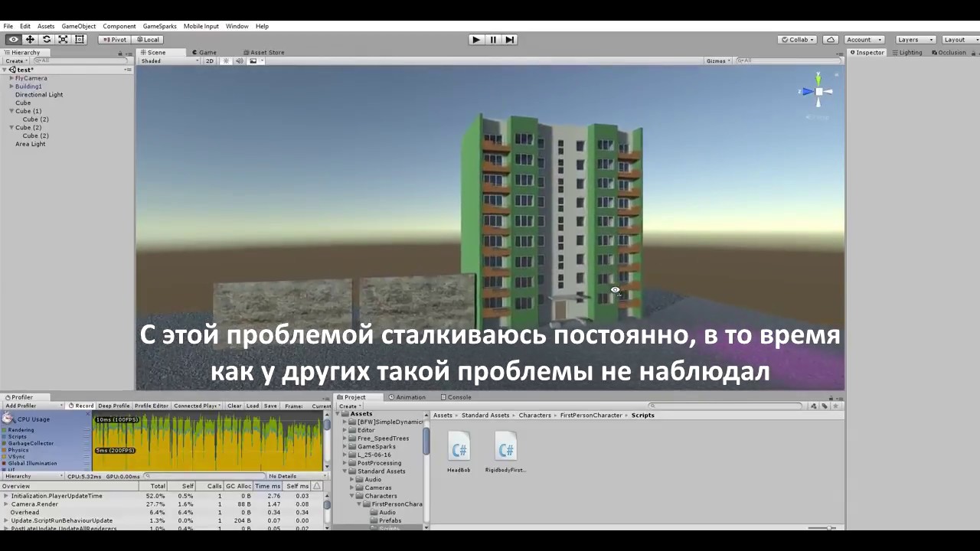Screen dimensions: 980x551
Task: Toggle Deep Profile in Profiler
Action: click(114, 406)
